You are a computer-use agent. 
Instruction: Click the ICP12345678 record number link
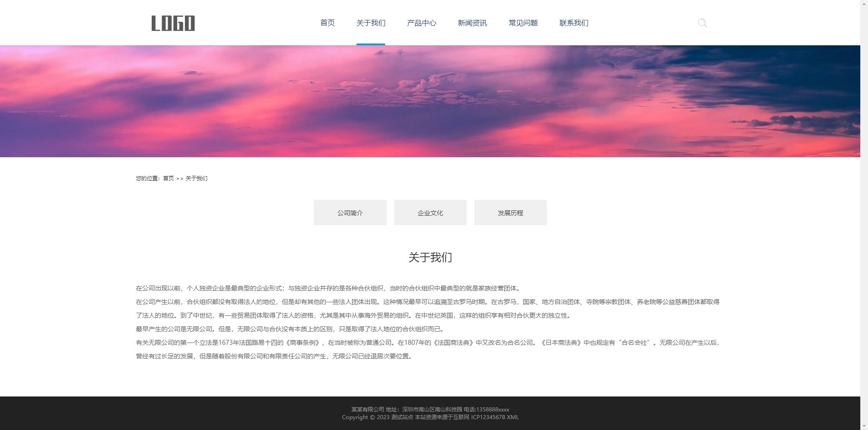point(488,417)
